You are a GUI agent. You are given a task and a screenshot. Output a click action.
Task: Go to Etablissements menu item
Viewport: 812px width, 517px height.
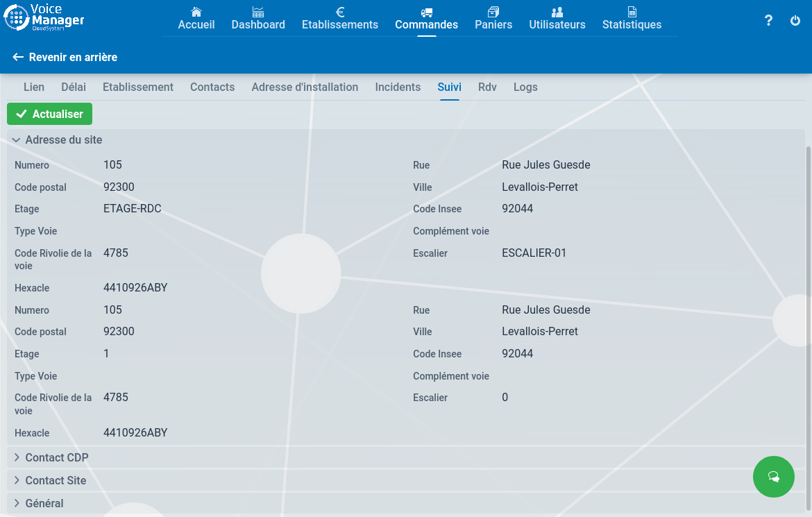coord(339,24)
